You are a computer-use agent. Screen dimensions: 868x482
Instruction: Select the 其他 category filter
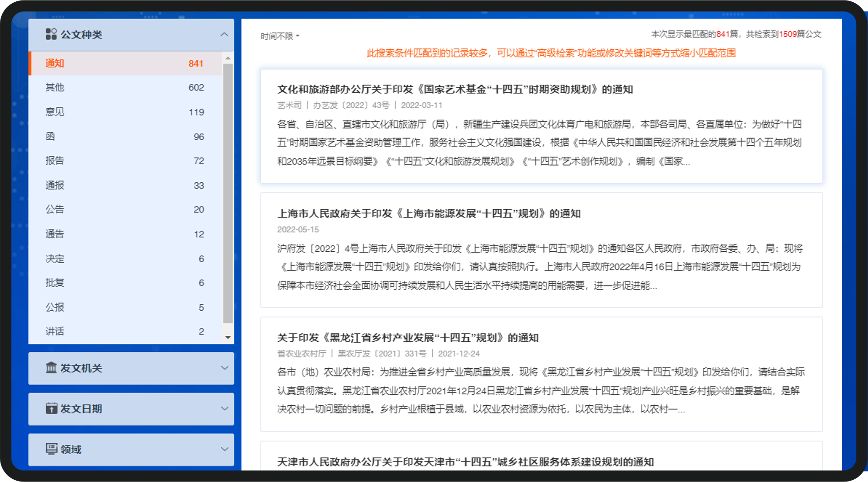point(126,87)
